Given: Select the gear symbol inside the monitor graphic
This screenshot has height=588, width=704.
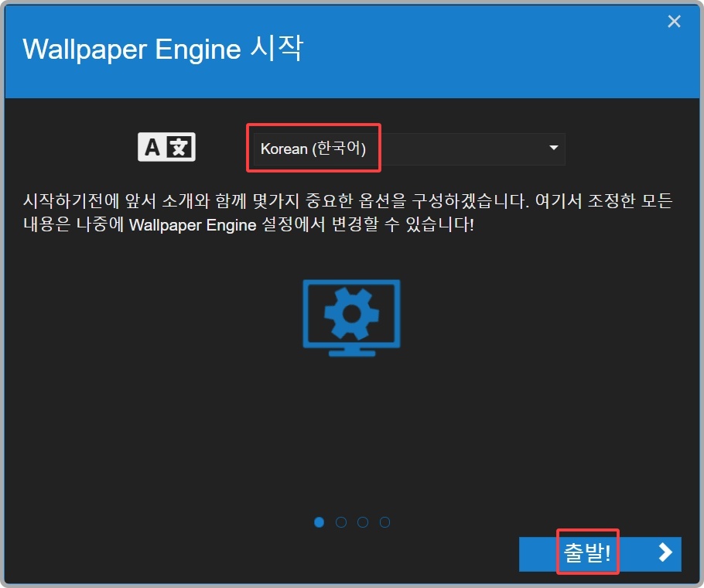Looking at the screenshot, I should click(x=350, y=312).
